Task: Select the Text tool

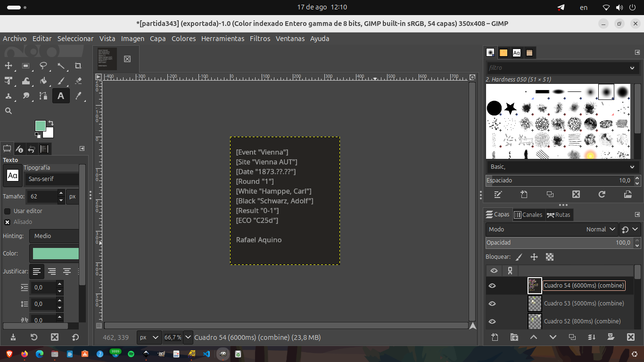Action: (61, 96)
